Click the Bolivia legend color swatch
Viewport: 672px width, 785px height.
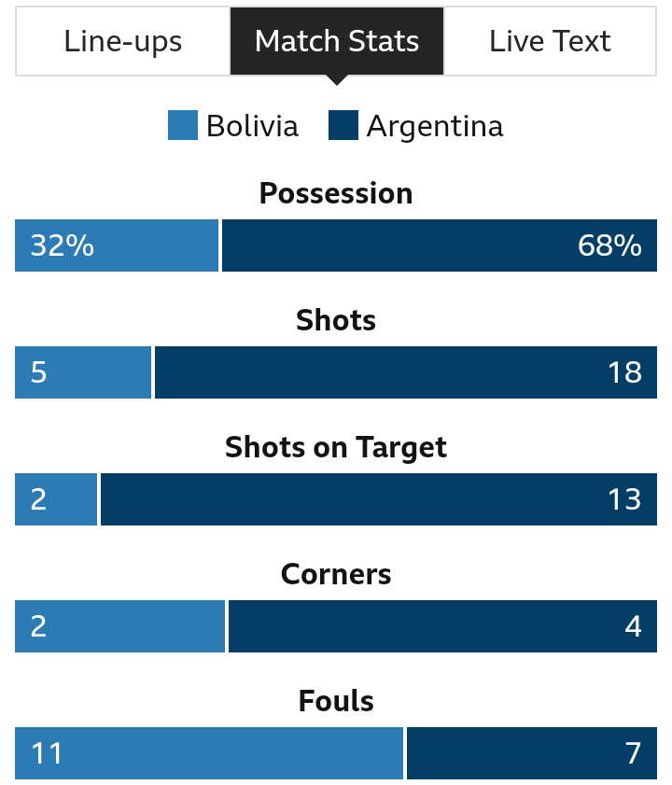(183, 125)
